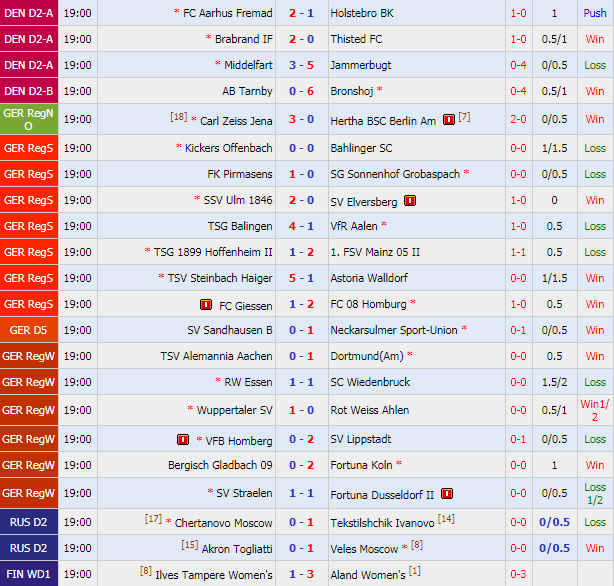Open TSG 1899 Hoffenheim II team link

213,252
